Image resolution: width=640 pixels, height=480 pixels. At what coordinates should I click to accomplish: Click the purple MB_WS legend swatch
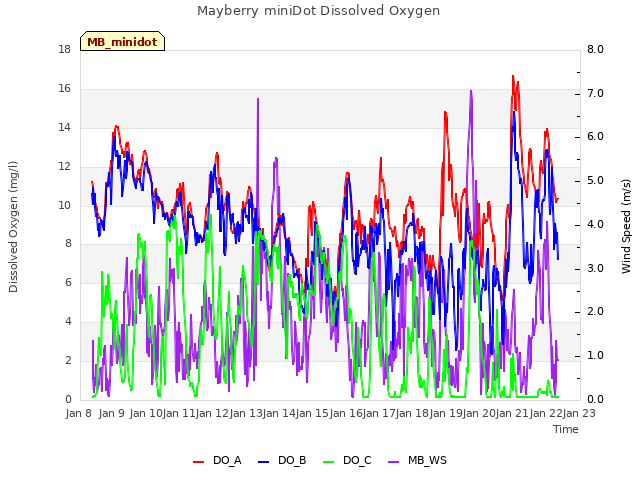pyautogui.click(x=393, y=462)
